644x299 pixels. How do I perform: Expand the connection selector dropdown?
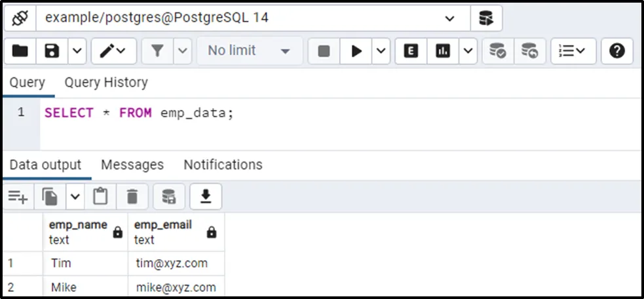pyautogui.click(x=449, y=18)
